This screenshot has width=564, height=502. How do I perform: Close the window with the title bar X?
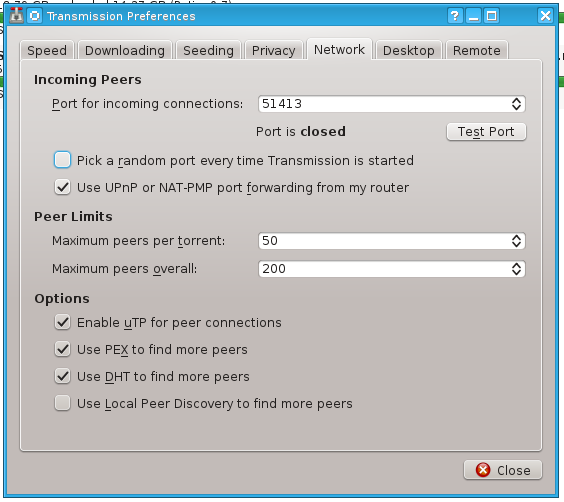pyautogui.click(x=545, y=16)
